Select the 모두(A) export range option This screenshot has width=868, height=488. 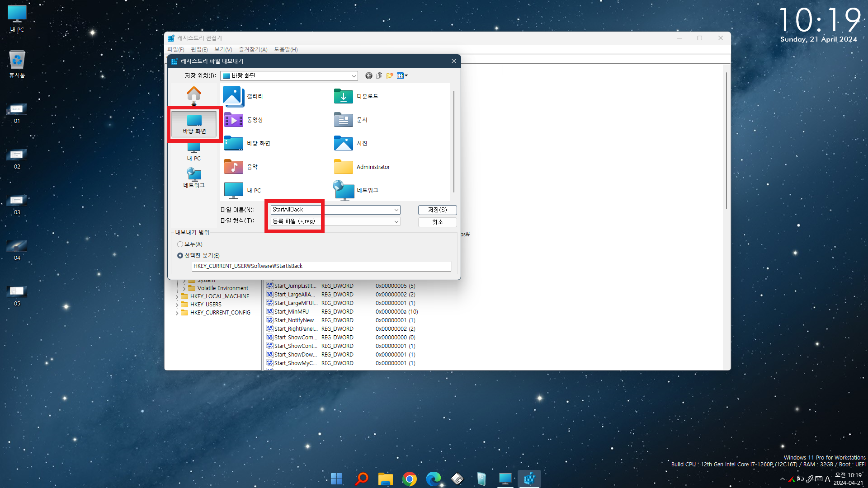pyautogui.click(x=190, y=244)
